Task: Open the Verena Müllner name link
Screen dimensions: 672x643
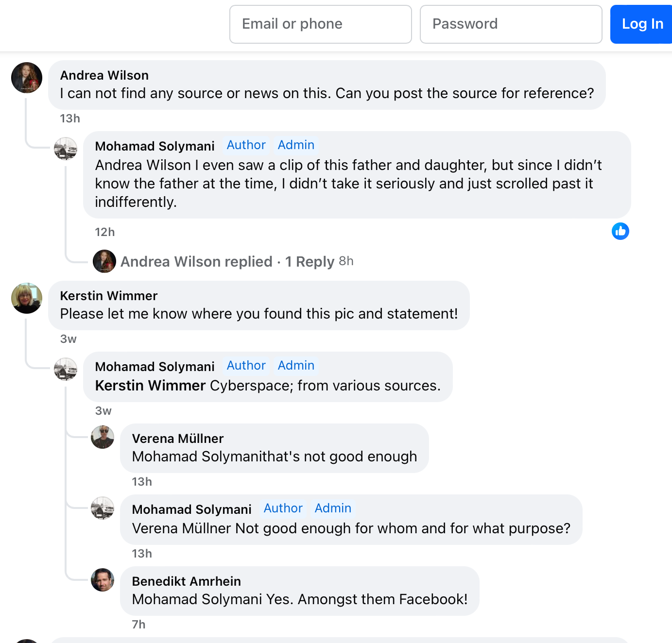Action: tap(178, 439)
